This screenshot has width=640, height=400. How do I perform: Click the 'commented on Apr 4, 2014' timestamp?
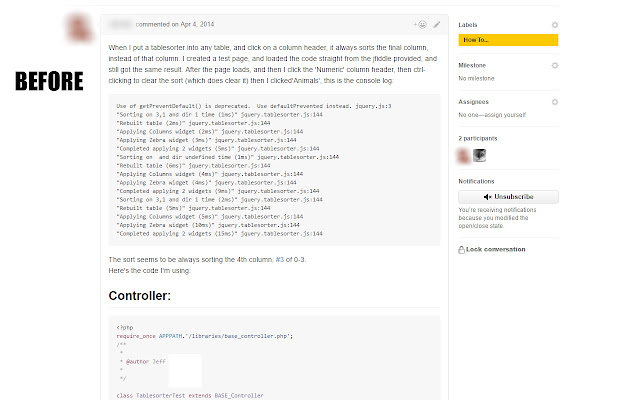pos(175,24)
